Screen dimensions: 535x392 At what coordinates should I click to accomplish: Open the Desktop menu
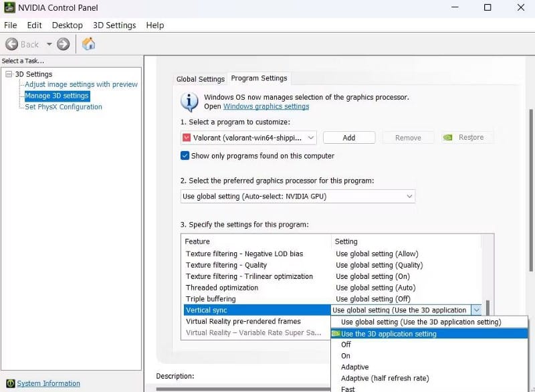coord(67,25)
